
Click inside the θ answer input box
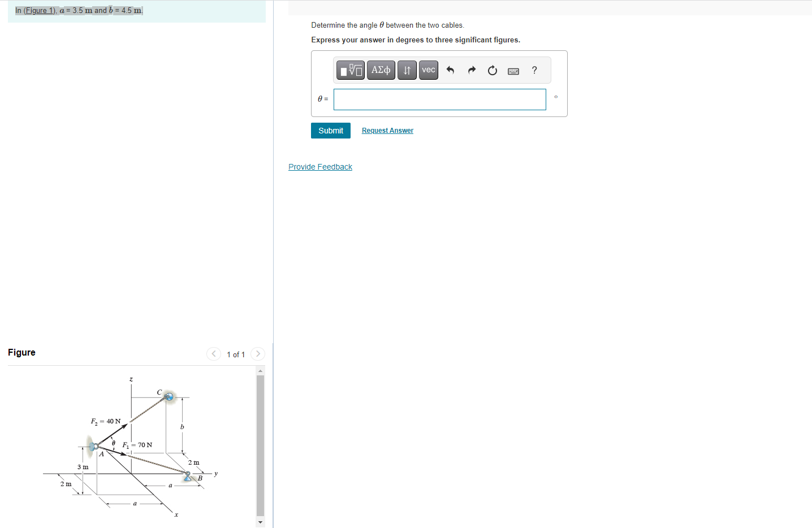(439, 98)
